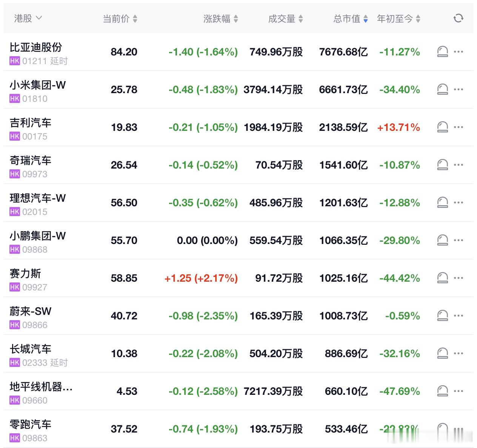
Task: Click stock code 02015
Action: click(35, 212)
